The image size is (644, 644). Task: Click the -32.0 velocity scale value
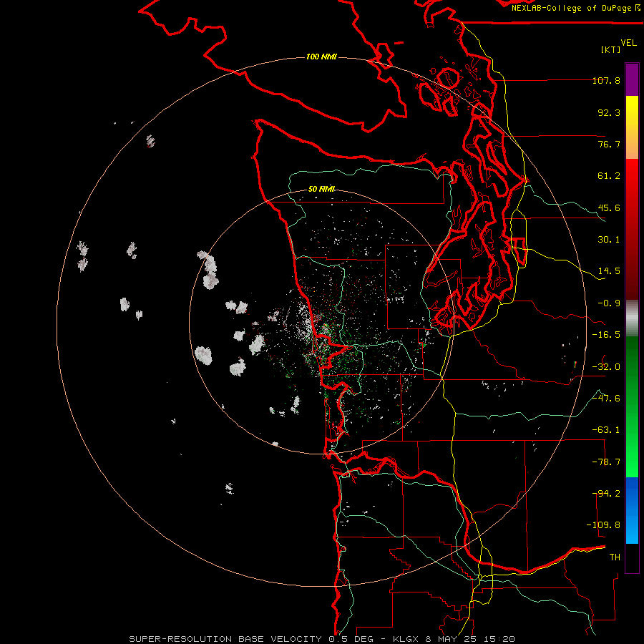click(x=606, y=367)
